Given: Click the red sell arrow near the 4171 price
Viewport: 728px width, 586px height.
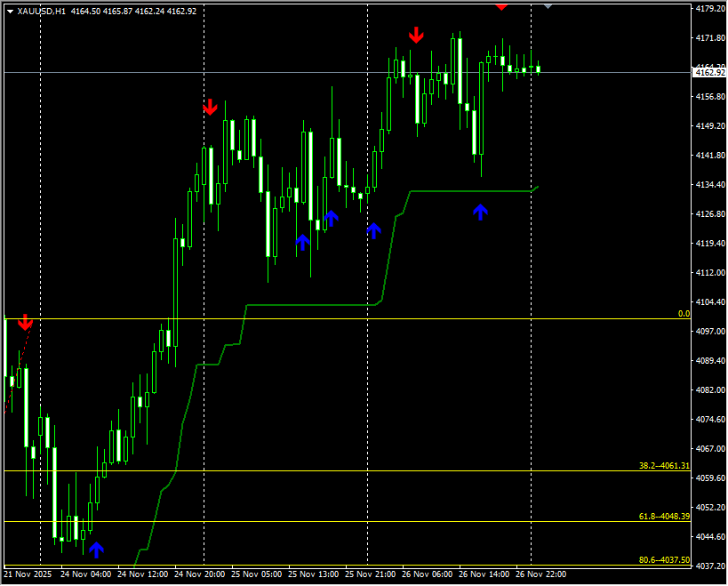Looking at the screenshot, I should point(416,36).
